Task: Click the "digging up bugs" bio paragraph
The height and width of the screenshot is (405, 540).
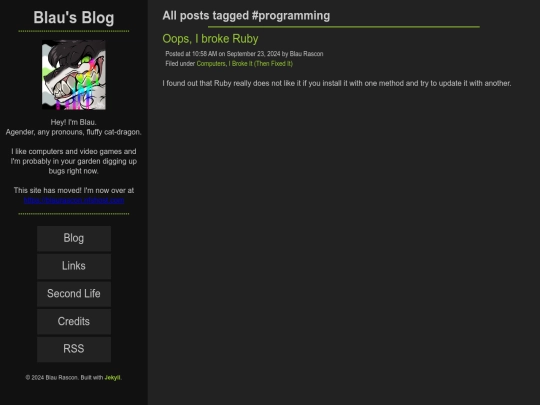Action: [74, 161]
